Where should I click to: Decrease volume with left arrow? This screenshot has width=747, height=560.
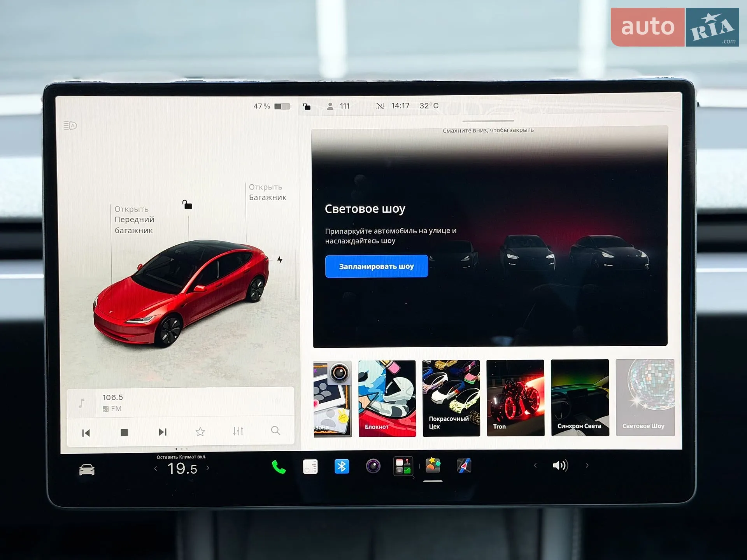pos(535,465)
